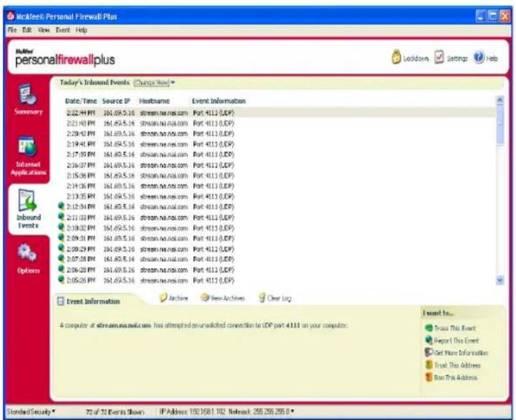Click the Clear Log link
Viewport: 516px width, 420px height.
(279, 298)
